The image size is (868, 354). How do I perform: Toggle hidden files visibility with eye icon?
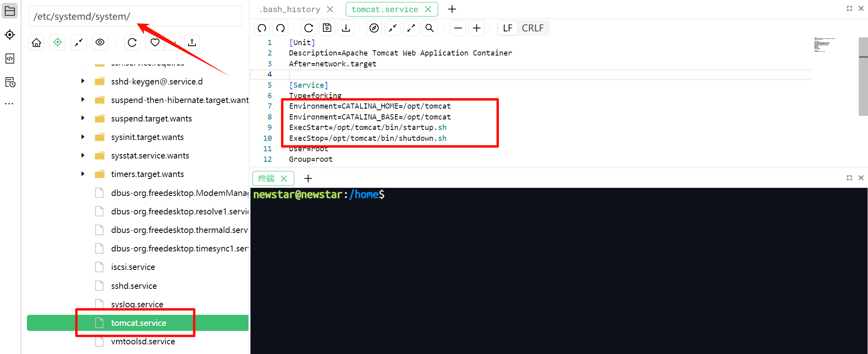click(x=100, y=43)
